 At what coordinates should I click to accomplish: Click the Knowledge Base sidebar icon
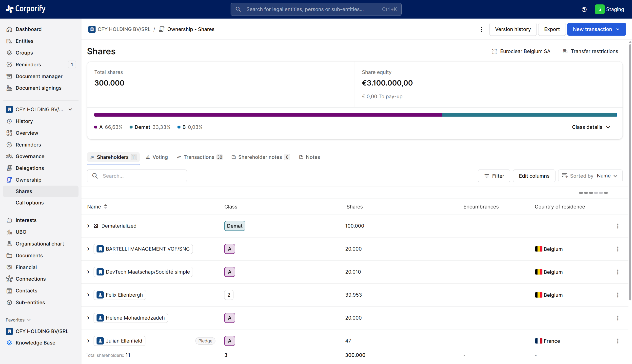coord(9,343)
